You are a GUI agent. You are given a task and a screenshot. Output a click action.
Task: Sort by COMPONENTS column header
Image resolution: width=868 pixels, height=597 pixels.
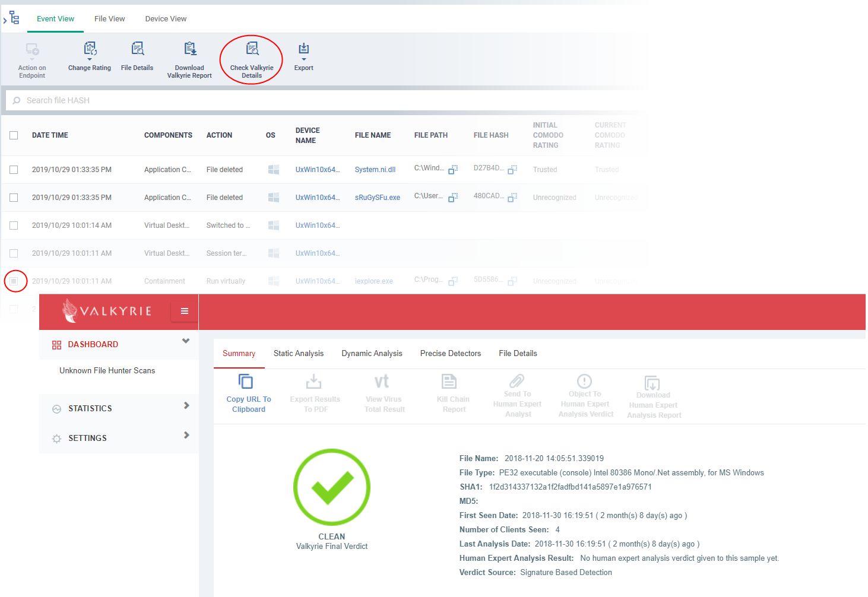[168, 135]
